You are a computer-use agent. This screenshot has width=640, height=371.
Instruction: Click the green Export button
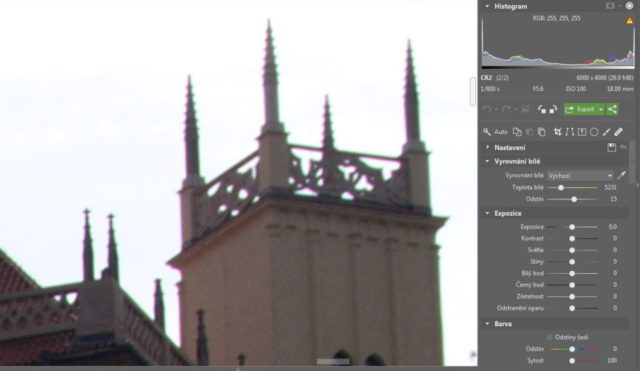580,109
